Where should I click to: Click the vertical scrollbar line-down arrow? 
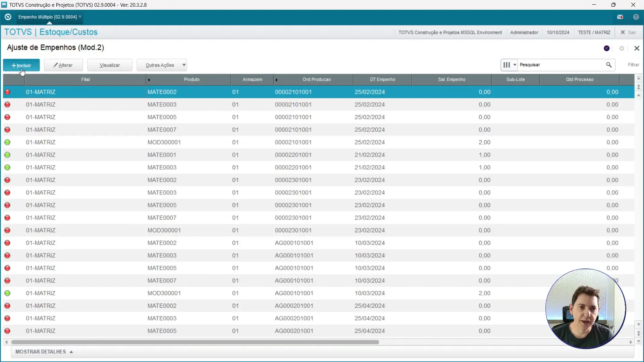click(x=639, y=324)
